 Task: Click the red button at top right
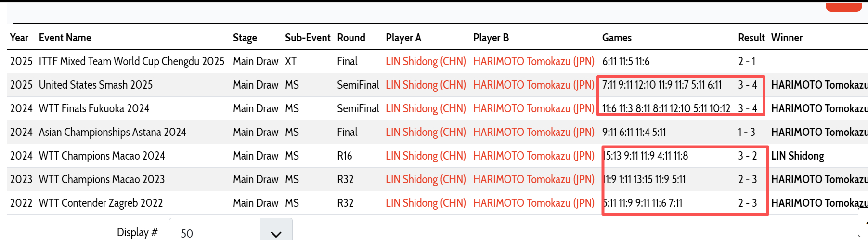point(843,7)
